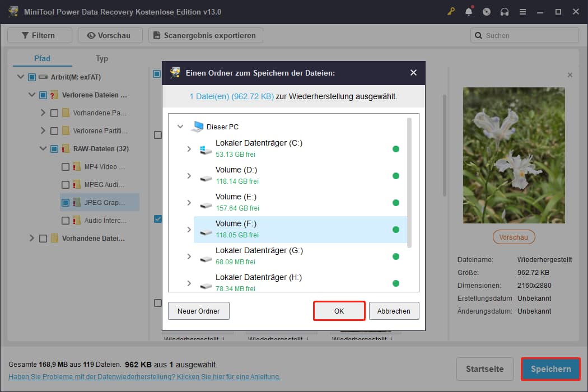Check the Verlorene Partiti... checkbox

tap(54, 131)
